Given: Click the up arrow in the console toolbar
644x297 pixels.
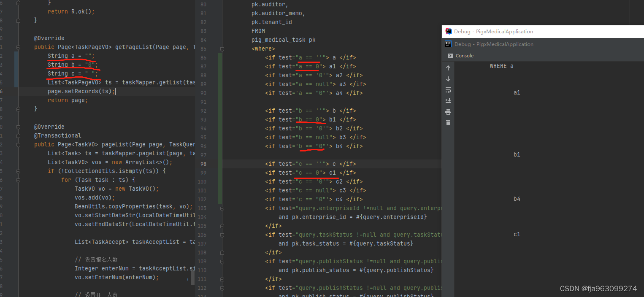Looking at the screenshot, I should (x=448, y=67).
